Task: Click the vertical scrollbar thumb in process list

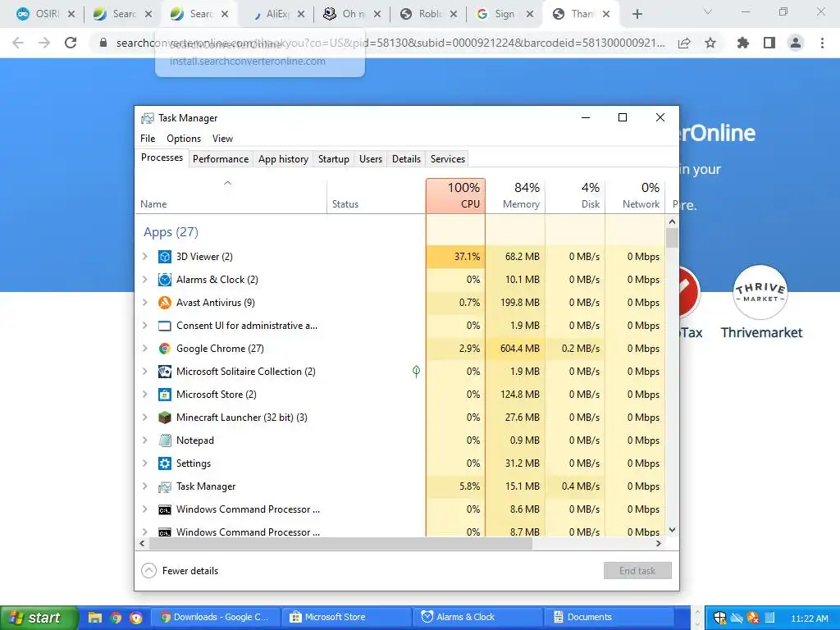Action: 672,238
